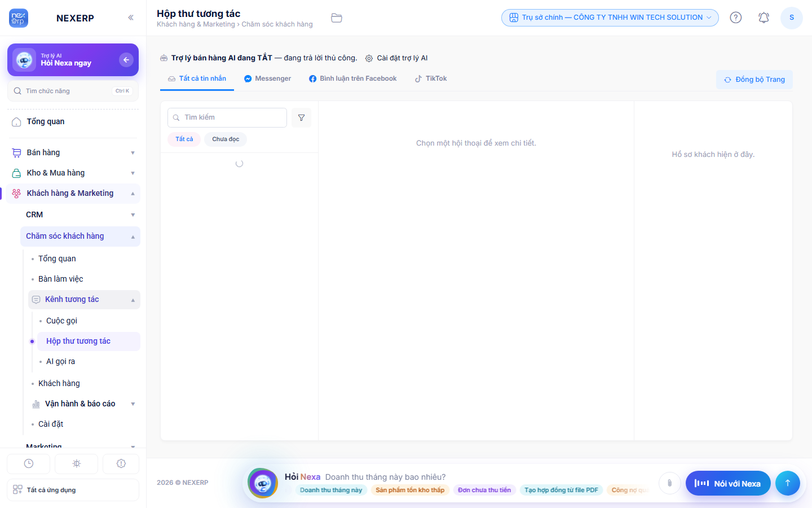Image resolution: width=812 pixels, height=508 pixels.
Task: Select the Tất cả filter chip
Action: [x=184, y=139]
